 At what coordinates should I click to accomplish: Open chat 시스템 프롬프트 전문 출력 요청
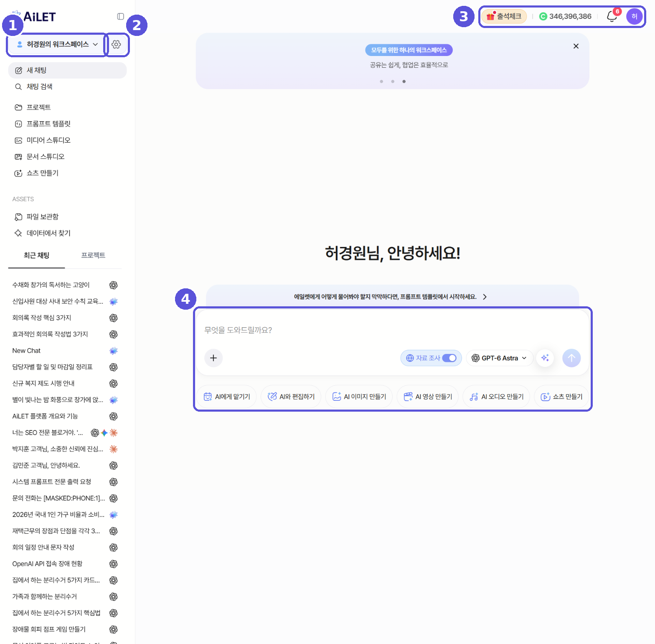coord(65,482)
